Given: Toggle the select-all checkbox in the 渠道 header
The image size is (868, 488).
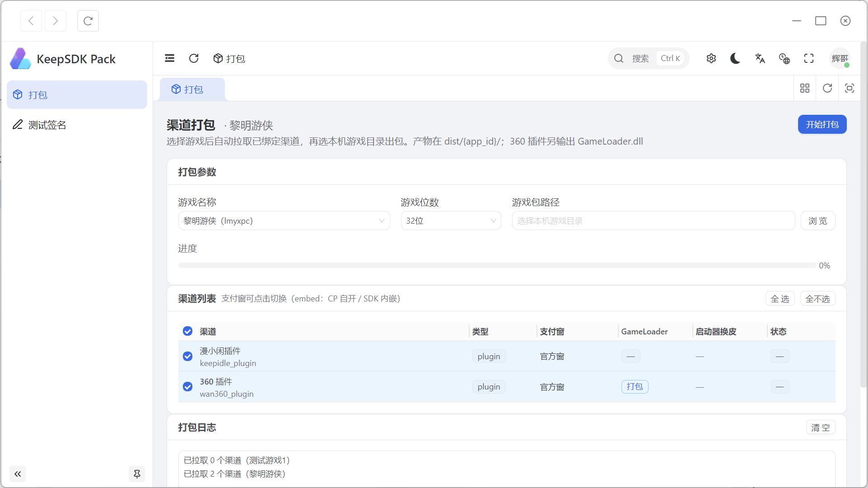Looking at the screenshot, I should coord(188,331).
